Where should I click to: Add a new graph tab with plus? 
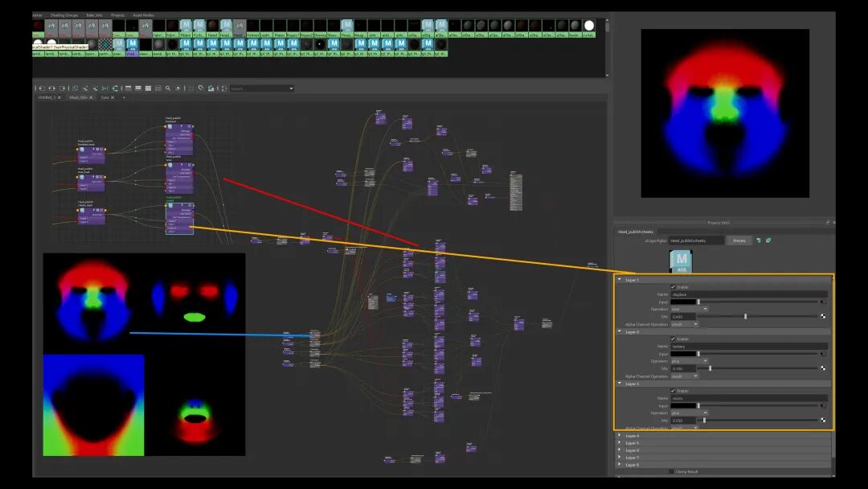pos(124,97)
